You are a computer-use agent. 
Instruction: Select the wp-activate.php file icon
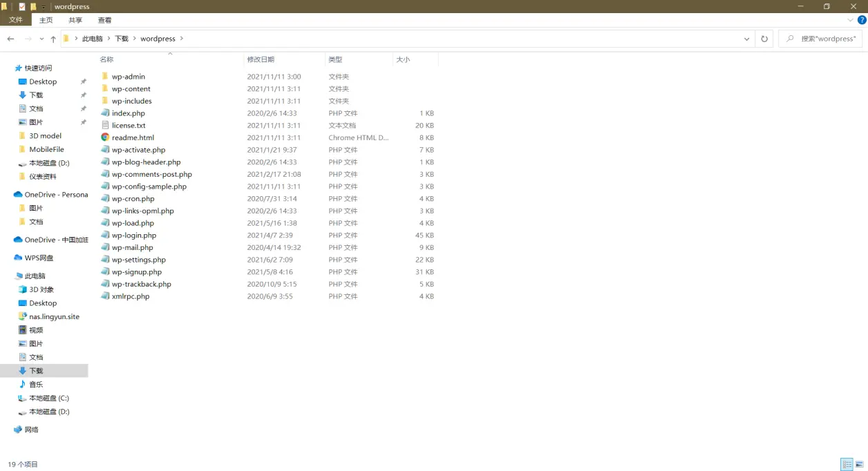pyautogui.click(x=105, y=150)
